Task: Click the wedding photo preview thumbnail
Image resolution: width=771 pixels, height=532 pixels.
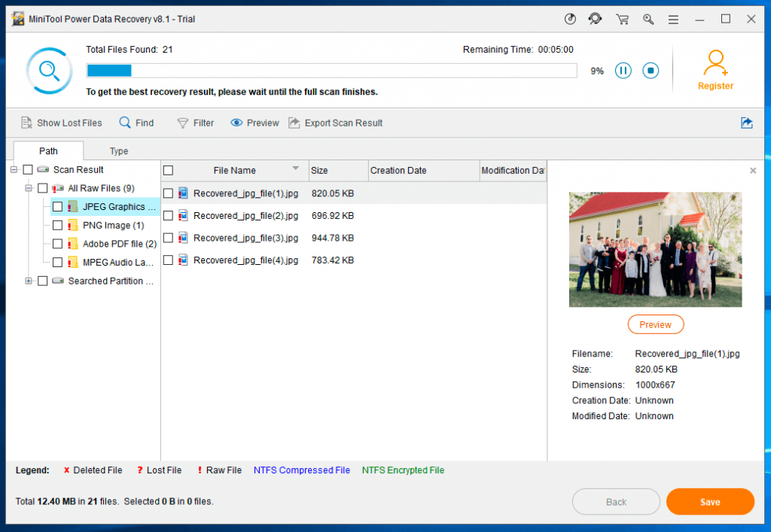Action: point(655,249)
